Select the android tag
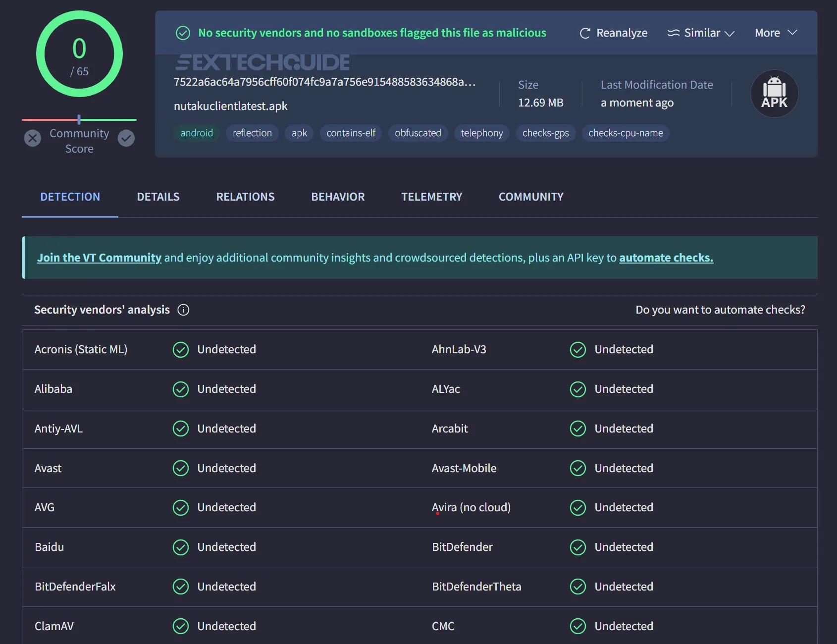This screenshot has width=837, height=644. tap(197, 133)
